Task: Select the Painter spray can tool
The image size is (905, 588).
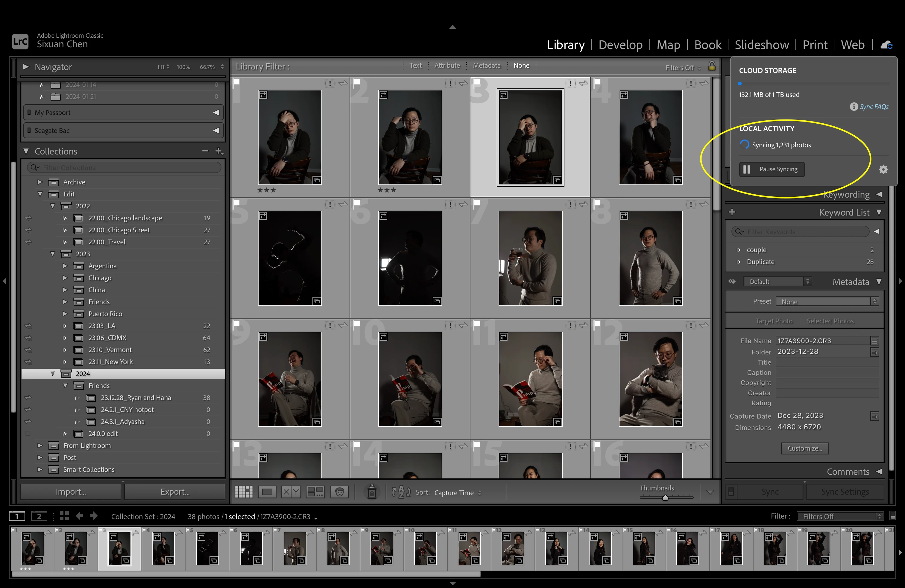Action: (x=372, y=491)
